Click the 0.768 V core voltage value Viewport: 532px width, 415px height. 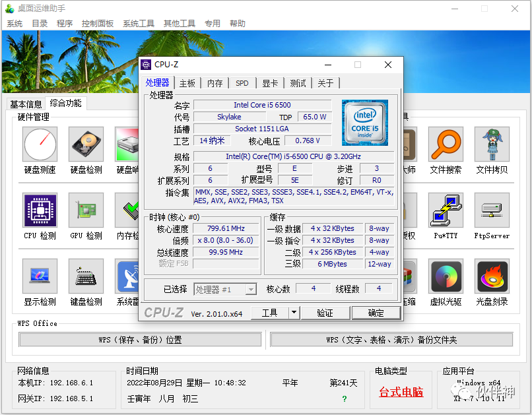click(308, 141)
